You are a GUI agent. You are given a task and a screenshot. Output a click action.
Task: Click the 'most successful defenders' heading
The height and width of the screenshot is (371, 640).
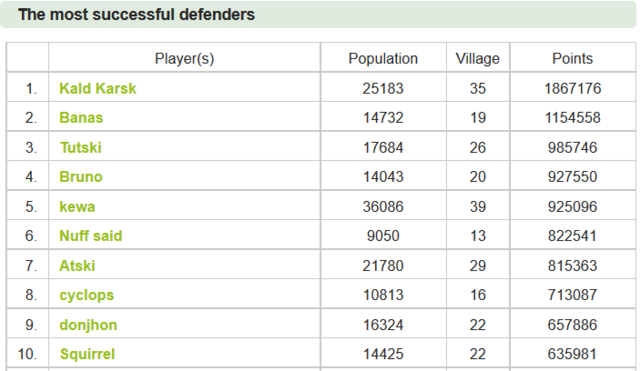(136, 15)
